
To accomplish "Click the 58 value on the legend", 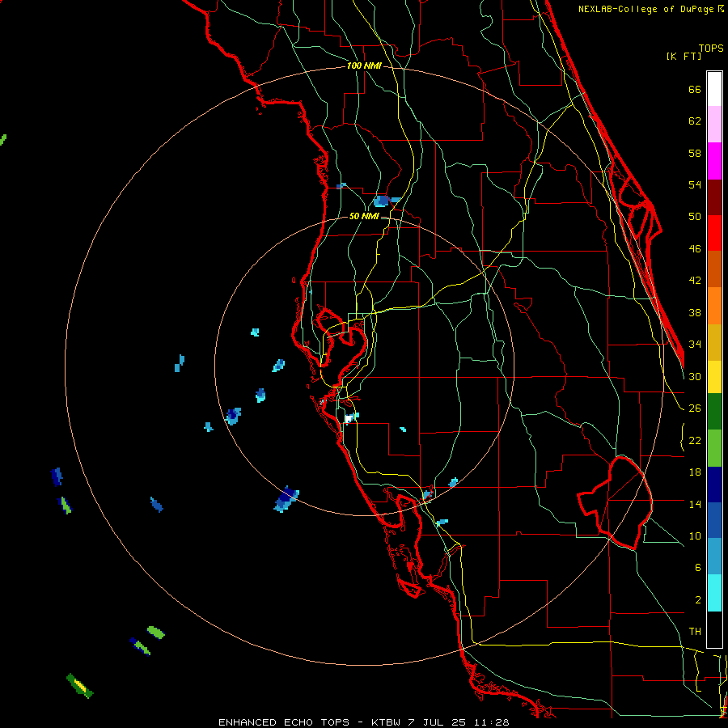I will (695, 153).
